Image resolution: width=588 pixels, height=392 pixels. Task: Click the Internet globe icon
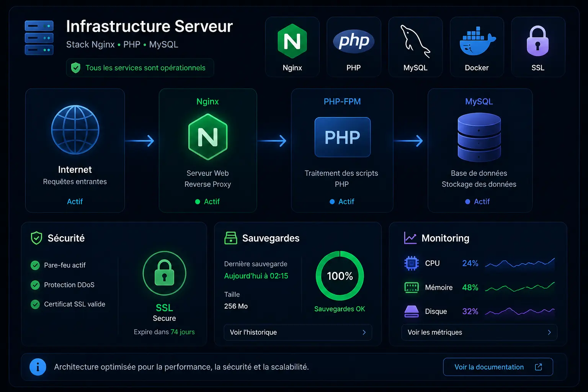pos(75,130)
